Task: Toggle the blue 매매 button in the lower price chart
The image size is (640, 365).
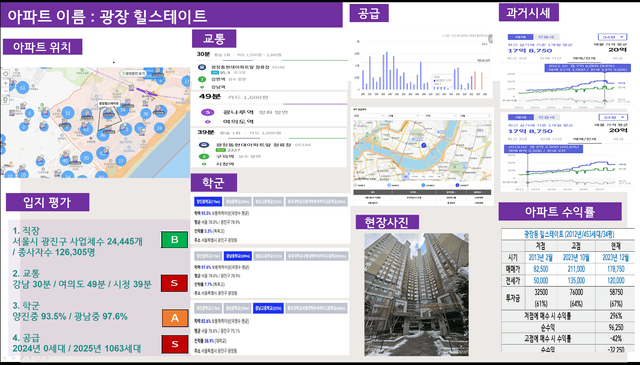Action: tap(520, 117)
